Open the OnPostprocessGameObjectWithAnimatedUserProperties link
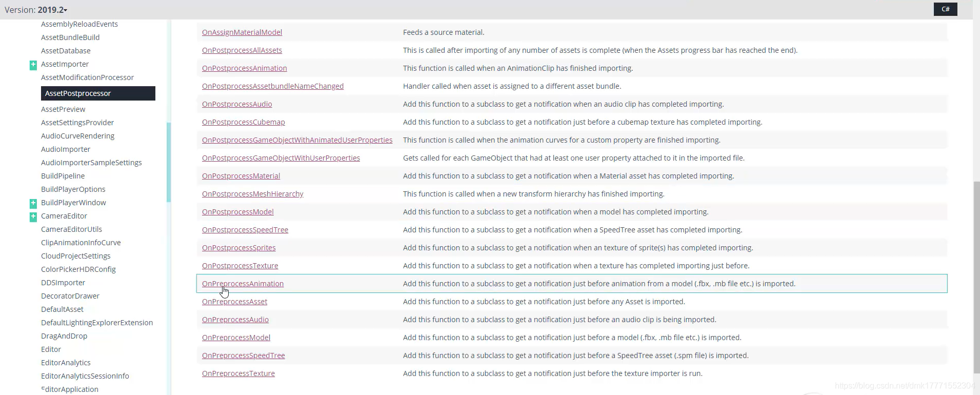Screen dimensions: 980x395 point(297,140)
